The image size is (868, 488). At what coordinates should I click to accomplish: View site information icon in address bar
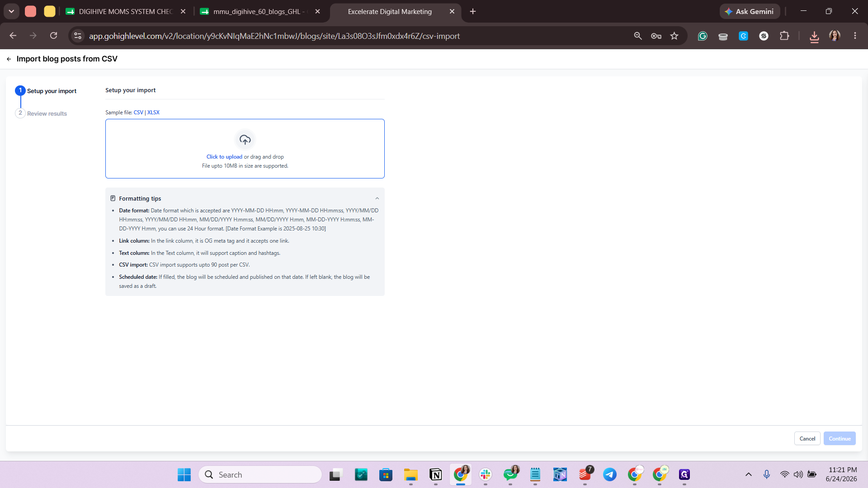pyautogui.click(x=78, y=36)
